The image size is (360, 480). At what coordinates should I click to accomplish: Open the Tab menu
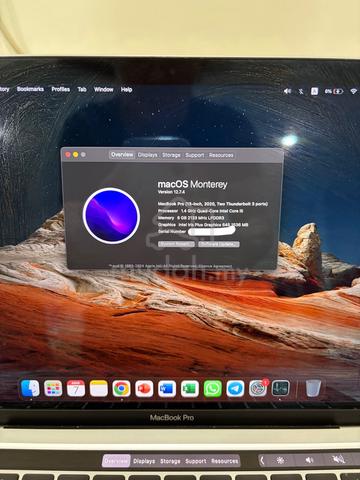pyautogui.click(x=82, y=89)
